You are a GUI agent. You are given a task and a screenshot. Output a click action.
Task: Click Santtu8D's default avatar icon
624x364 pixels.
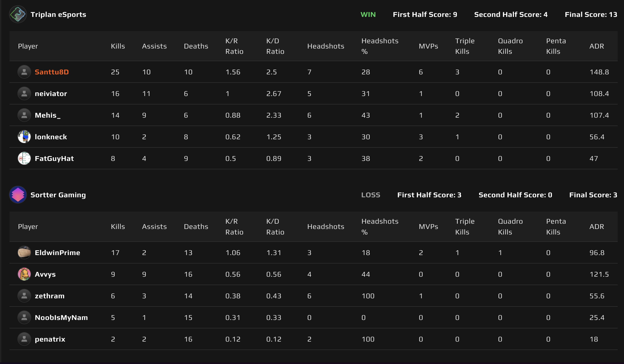pyautogui.click(x=24, y=71)
